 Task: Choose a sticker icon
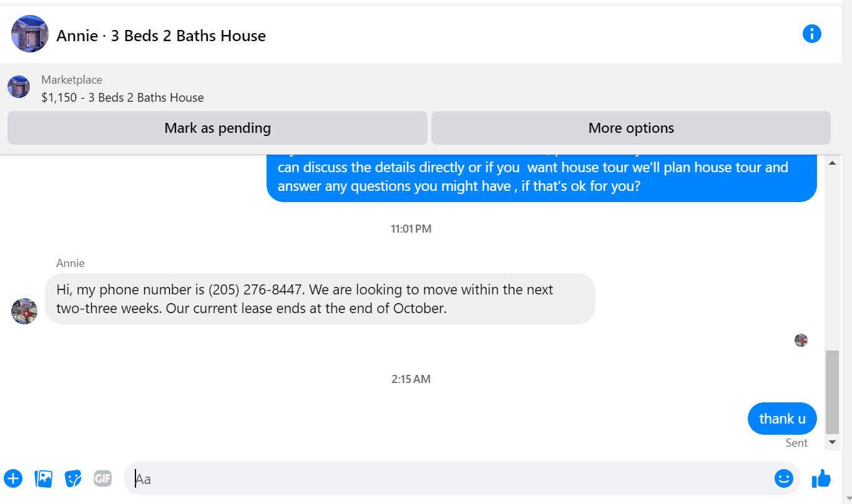click(x=74, y=478)
